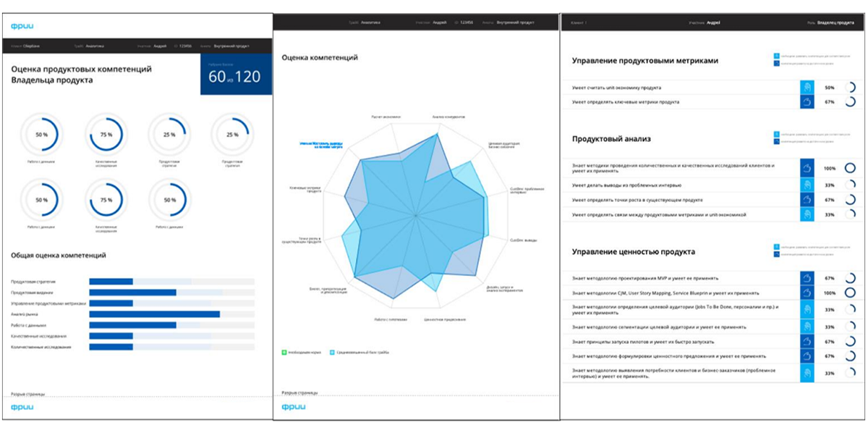Image resolution: width=868 pixels, height=433 pixels.
Task: Click the icon beside the CJM, User Story Mapping row
Action: (807, 293)
